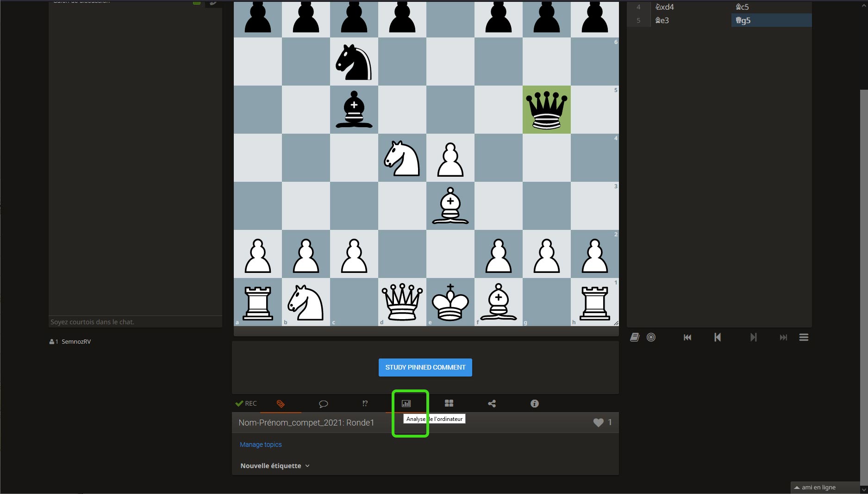Click the share study icon

coord(492,404)
